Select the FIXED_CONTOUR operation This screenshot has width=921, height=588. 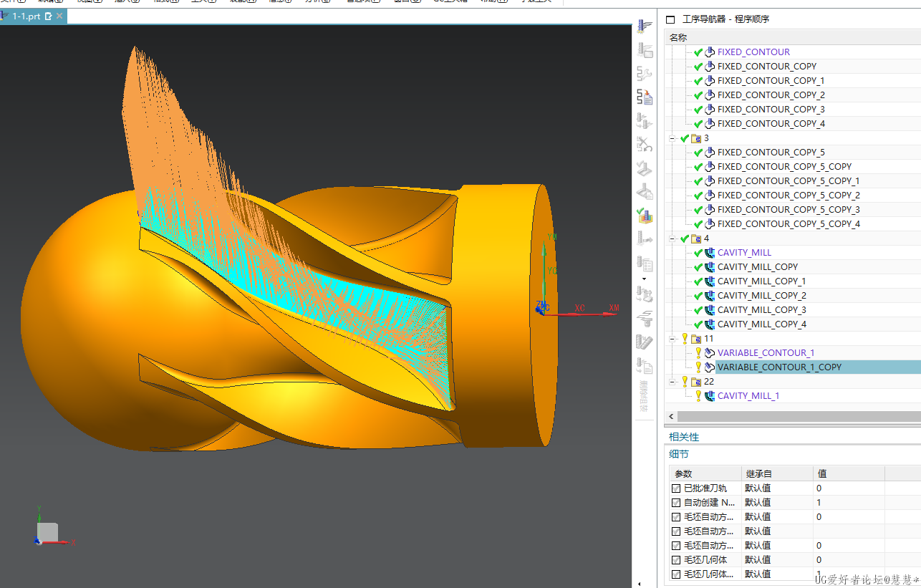click(x=753, y=52)
